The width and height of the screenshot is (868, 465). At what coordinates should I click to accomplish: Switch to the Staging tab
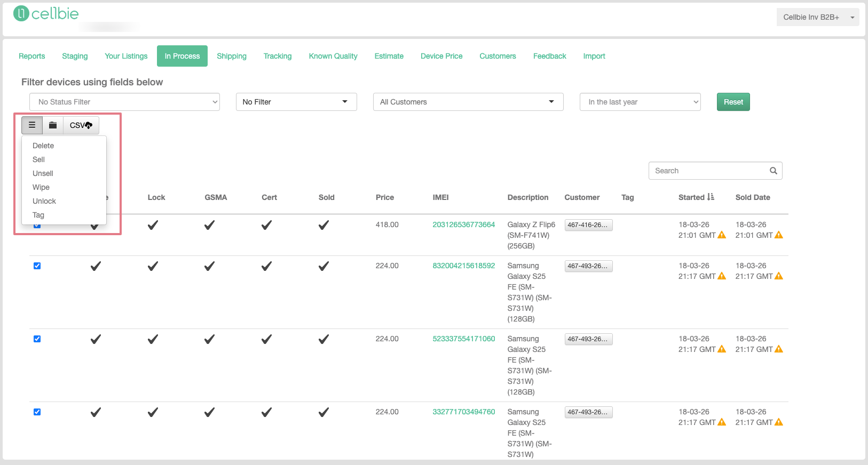point(75,56)
